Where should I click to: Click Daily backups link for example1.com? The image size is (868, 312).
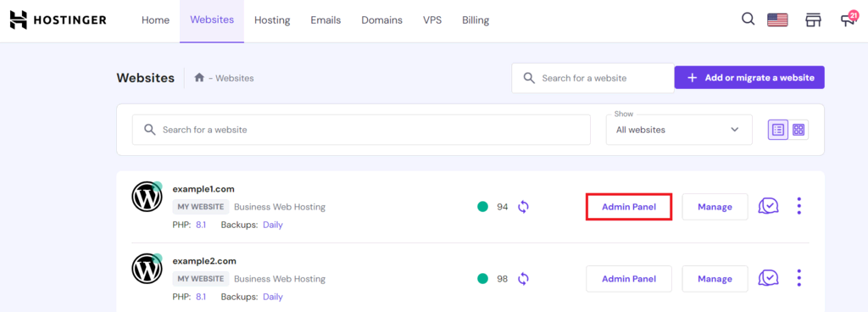[273, 226]
